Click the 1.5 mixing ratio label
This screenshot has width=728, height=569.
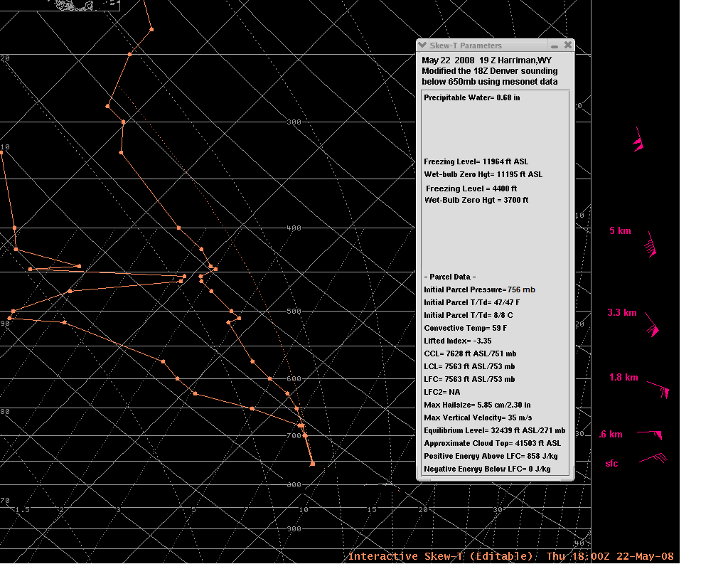click(x=22, y=510)
